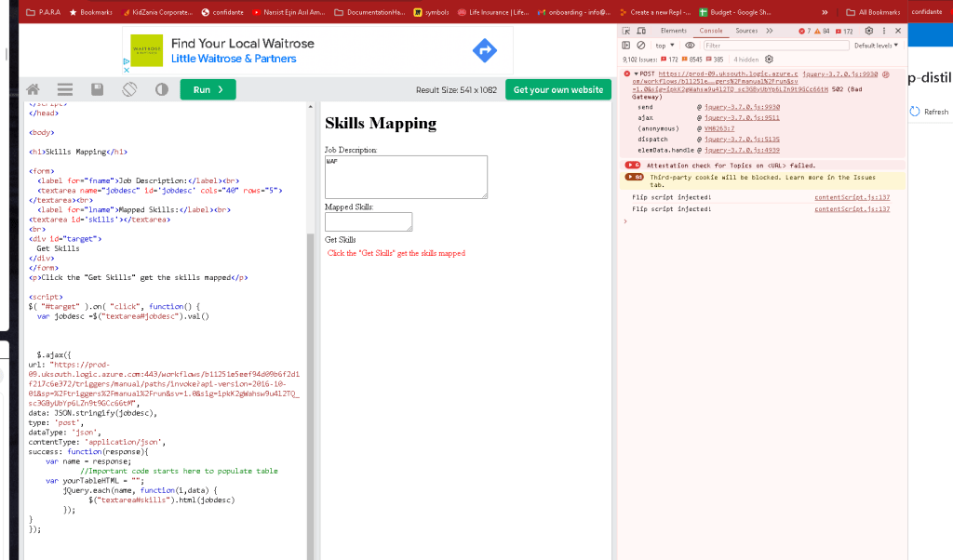Image resolution: width=953 pixels, height=560 pixels.
Task: Click the scroll-up arrow of the code editor
Action: click(x=311, y=107)
